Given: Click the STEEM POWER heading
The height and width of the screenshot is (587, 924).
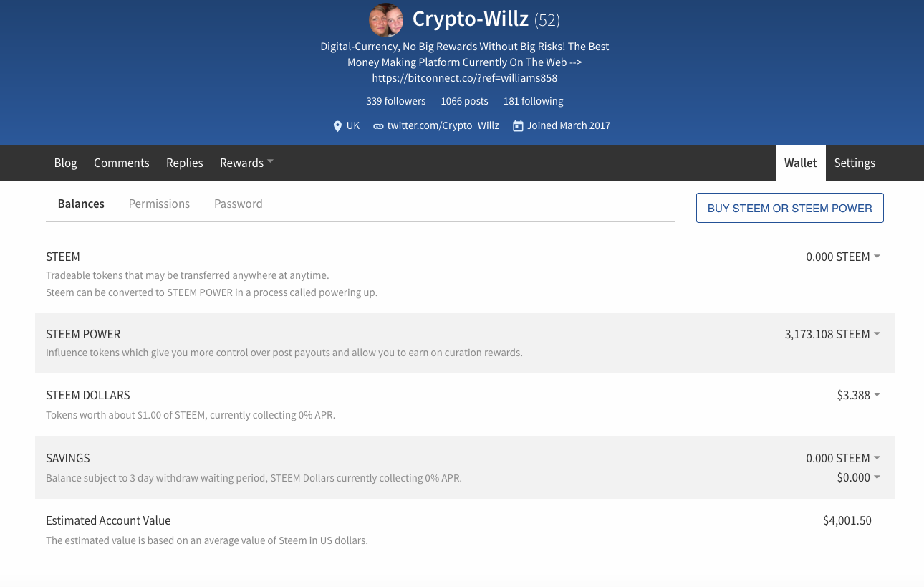Looking at the screenshot, I should (x=83, y=334).
